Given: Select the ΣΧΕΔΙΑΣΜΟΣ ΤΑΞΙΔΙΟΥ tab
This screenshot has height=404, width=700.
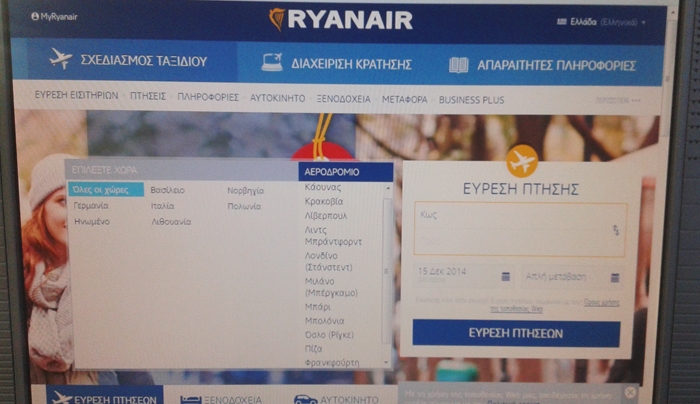Looking at the screenshot, I should coord(133,60).
